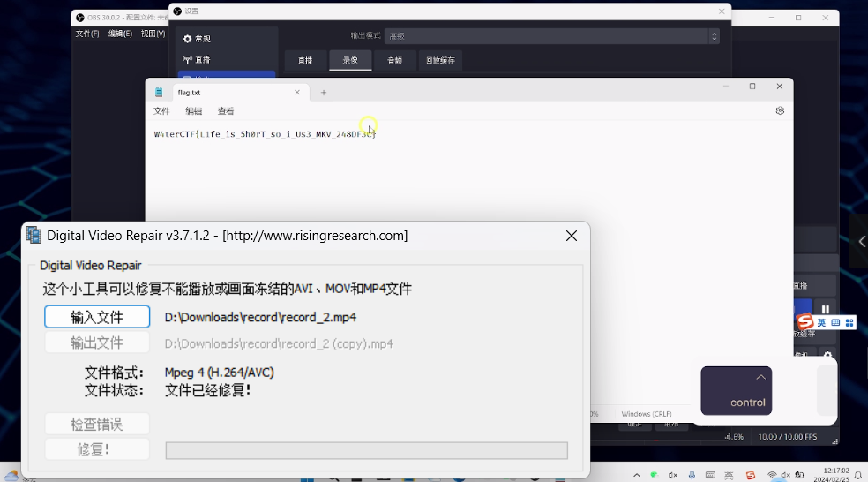Viewport: 868px width, 482px height.
Task: Open the 编辑(E) menu in OBS
Action: (120, 34)
